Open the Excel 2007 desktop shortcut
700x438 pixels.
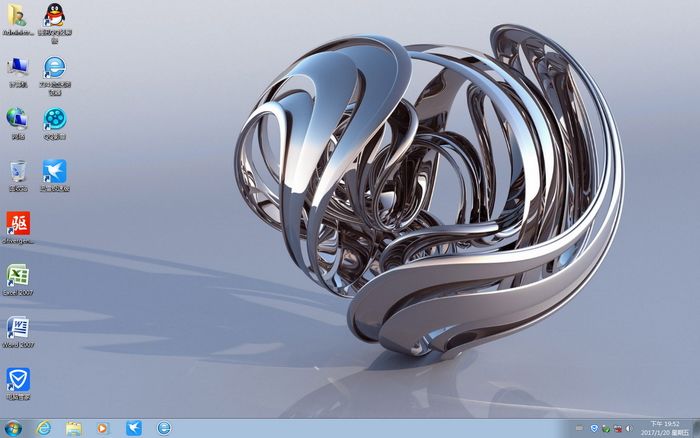pos(18,275)
